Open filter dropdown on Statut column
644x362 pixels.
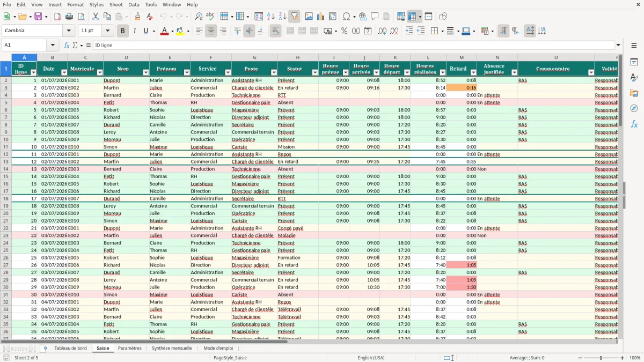315,72
